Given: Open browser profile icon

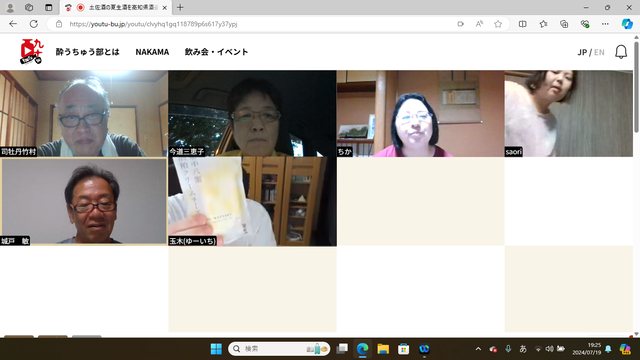Looking at the screenshot, I should click(x=10, y=7).
